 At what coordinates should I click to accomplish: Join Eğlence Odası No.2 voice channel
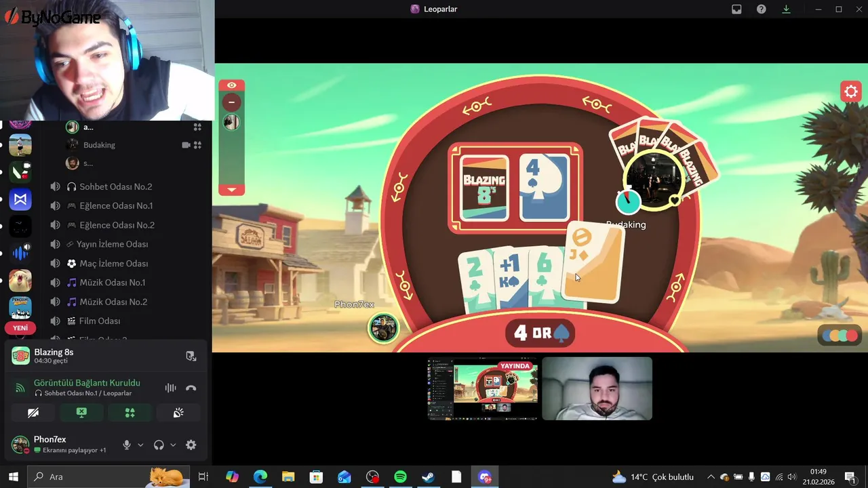point(115,225)
